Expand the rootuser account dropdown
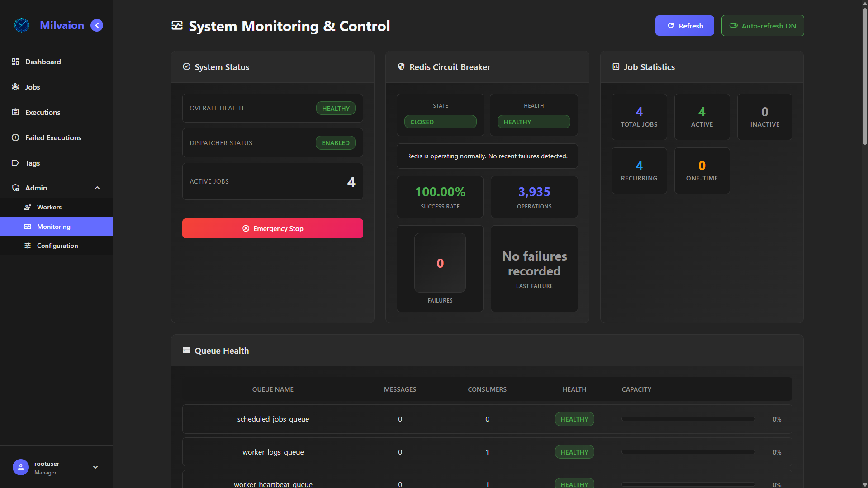868x488 pixels. point(95,467)
